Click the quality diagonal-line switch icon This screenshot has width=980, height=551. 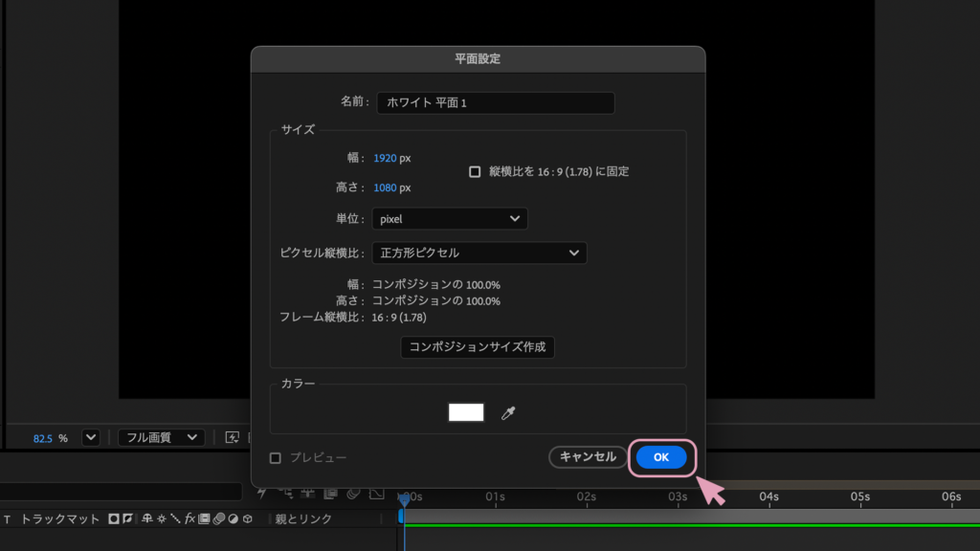[x=175, y=518]
